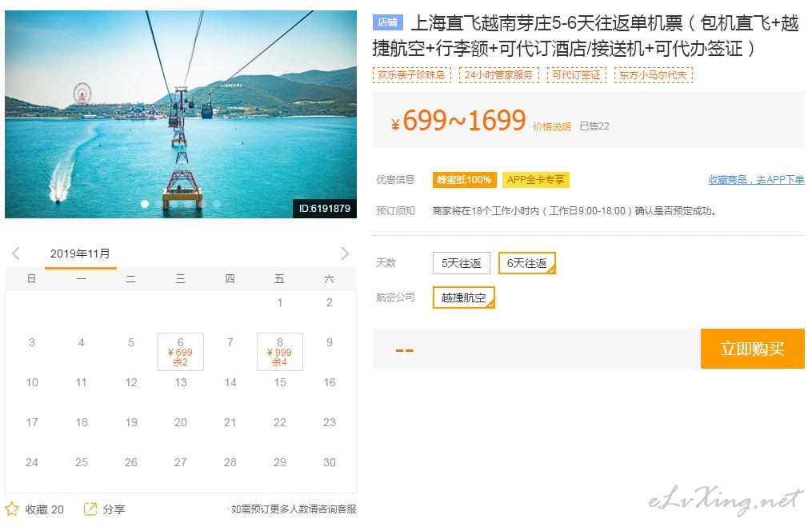Screen dimensions: 812x527
Task: Open the 价格说明 price explanation
Action: click(552, 126)
